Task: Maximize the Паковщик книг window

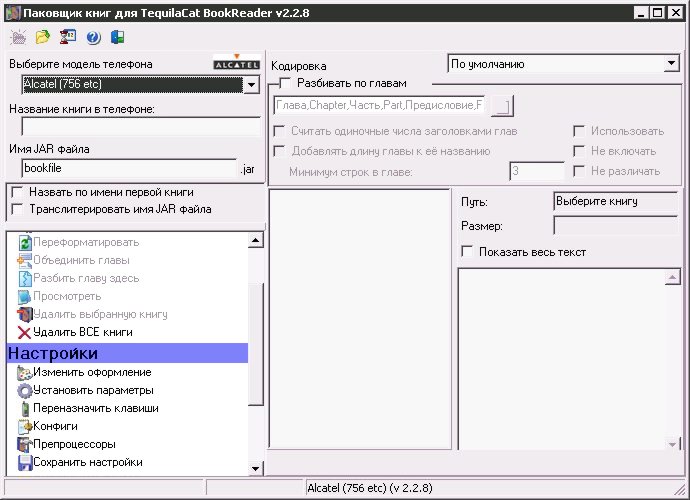Action: point(657,13)
